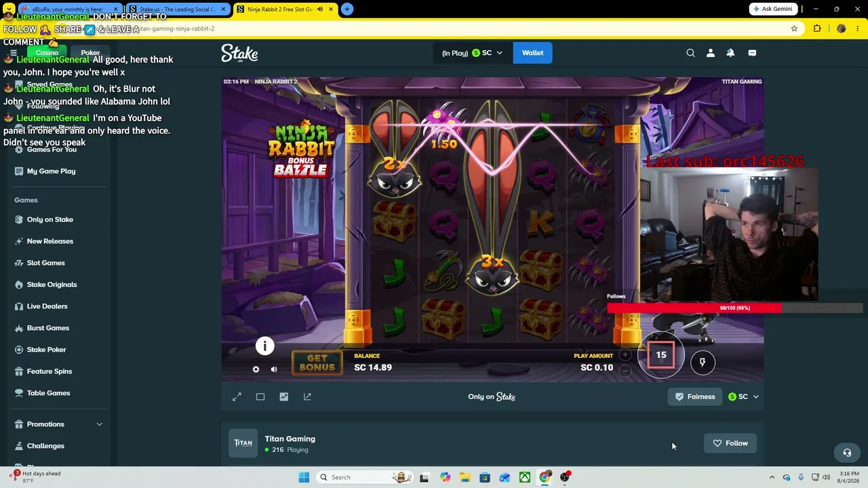Open the Chrome three-dot menu
The height and width of the screenshot is (488, 868).
click(857, 28)
